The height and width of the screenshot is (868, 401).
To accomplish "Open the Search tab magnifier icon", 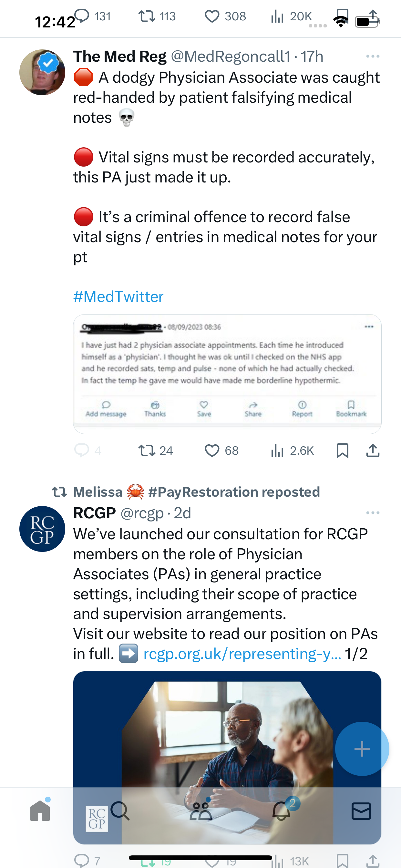I will (x=120, y=811).
